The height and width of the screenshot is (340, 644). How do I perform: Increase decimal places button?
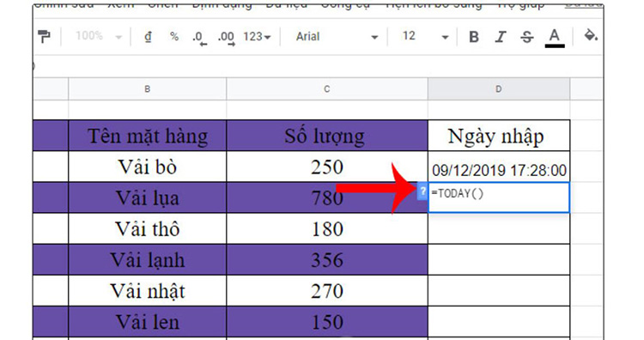click(227, 38)
